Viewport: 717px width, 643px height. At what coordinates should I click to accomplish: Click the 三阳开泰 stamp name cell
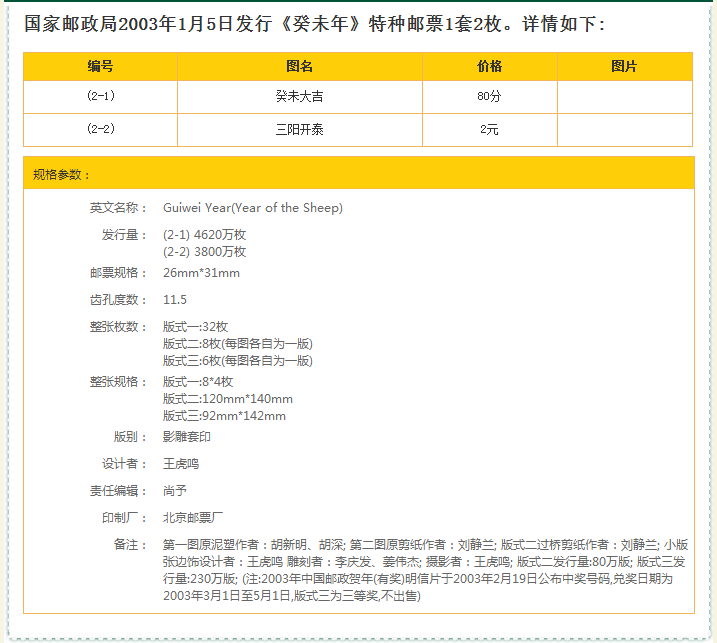click(x=300, y=129)
